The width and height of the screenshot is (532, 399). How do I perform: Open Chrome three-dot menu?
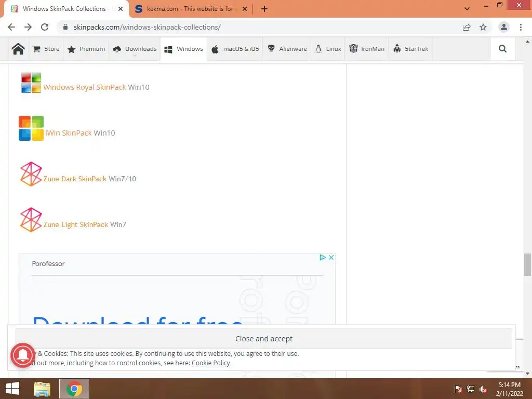pyautogui.click(x=521, y=27)
